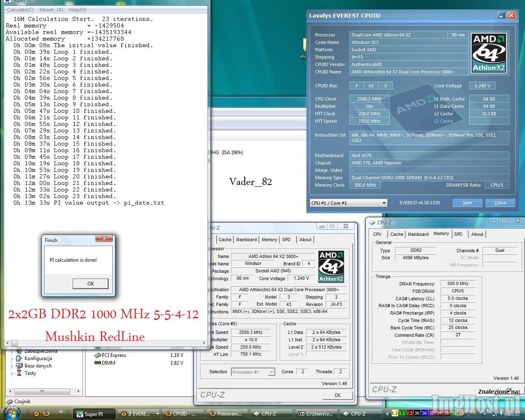This screenshot has width=525, height=420.
Task: Expand the Testy tree node
Action: click(x=11, y=373)
